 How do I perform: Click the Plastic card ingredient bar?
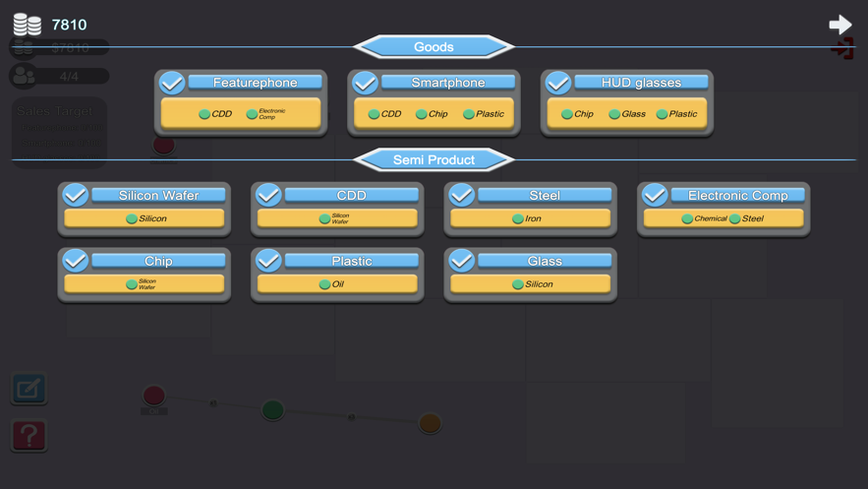click(337, 284)
